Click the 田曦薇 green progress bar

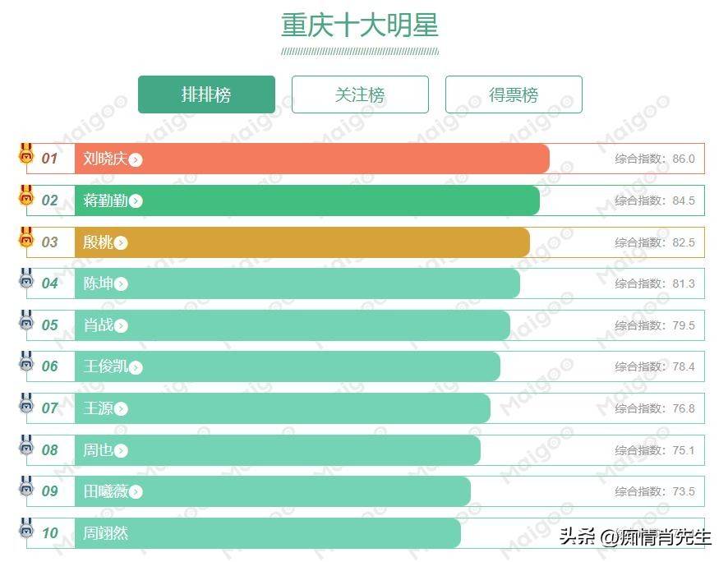[273, 491]
